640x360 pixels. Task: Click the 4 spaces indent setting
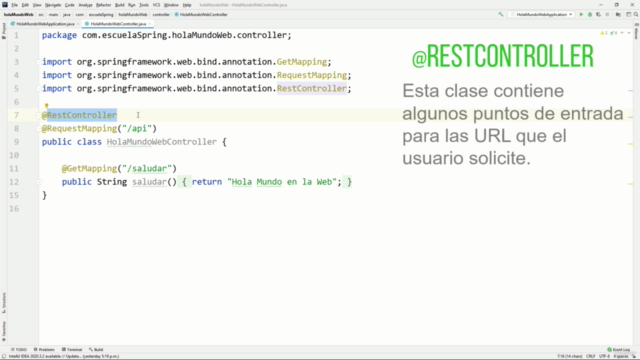point(620,356)
